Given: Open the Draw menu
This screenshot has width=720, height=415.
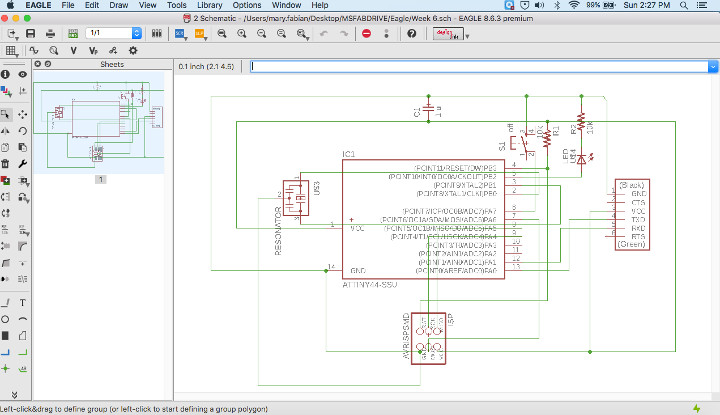Looking at the screenshot, I should (118, 5).
